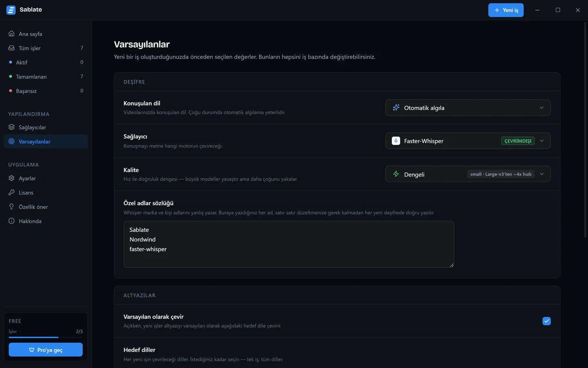Open Tüm işler list
Image resolution: width=588 pixels, height=368 pixels.
click(45, 48)
